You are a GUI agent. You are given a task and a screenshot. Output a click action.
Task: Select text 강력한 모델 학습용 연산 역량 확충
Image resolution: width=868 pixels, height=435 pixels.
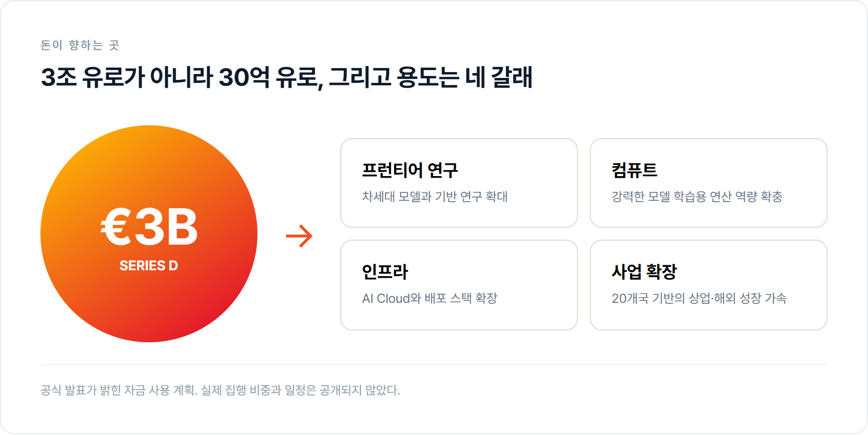coord(697,197)
